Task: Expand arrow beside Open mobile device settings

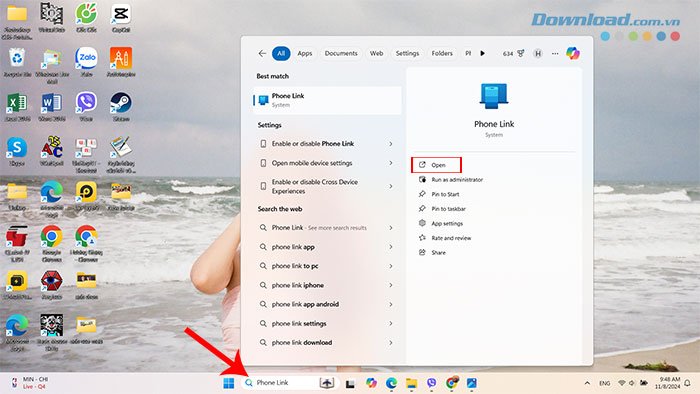Action: coord(391,163)
